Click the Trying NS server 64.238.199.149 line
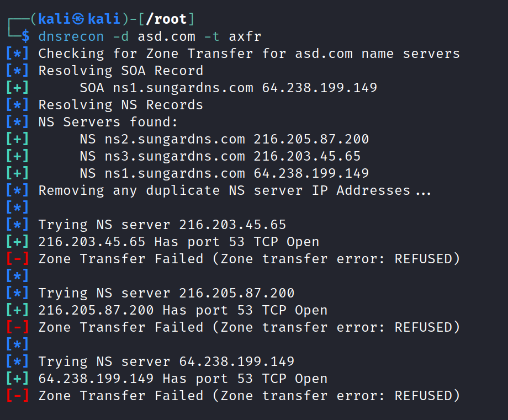The width and height of the screenshot is (508, 420). pos(166,361)
